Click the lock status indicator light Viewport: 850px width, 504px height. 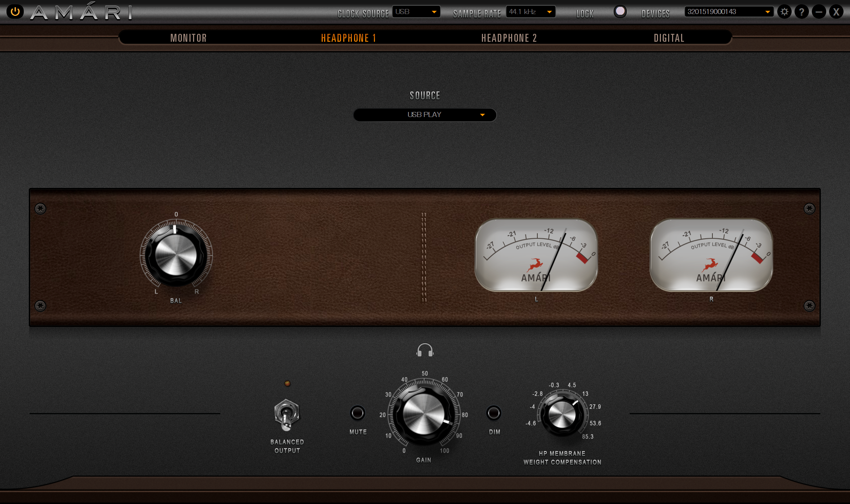click(x=620, y=12)
